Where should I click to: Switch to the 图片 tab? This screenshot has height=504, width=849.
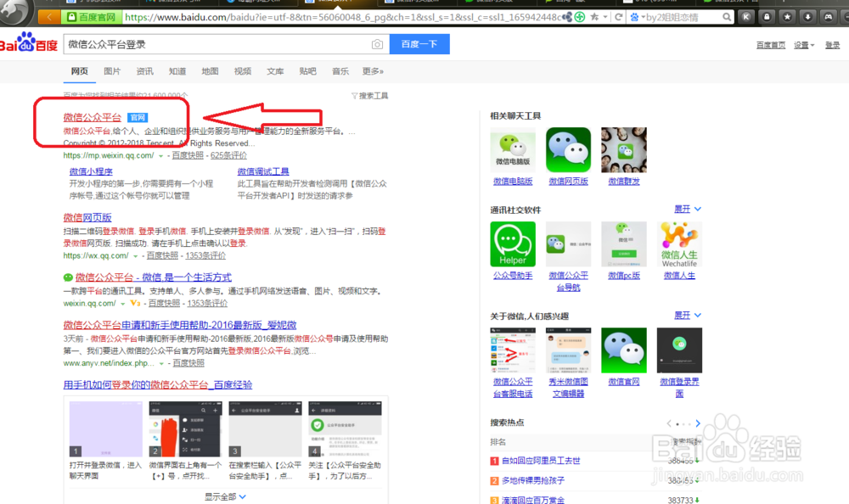click(112, 71)
